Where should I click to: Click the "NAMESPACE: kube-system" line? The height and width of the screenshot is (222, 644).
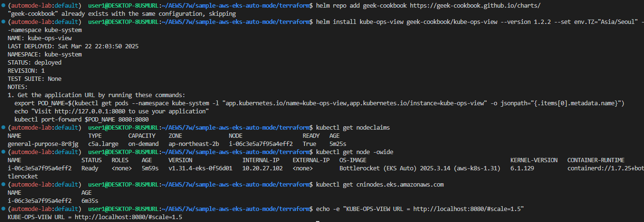click(45, 55)
